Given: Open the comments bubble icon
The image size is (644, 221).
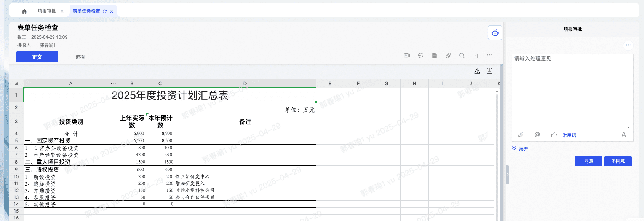Looking at the screenshot, I should click(x=421, y=56).
